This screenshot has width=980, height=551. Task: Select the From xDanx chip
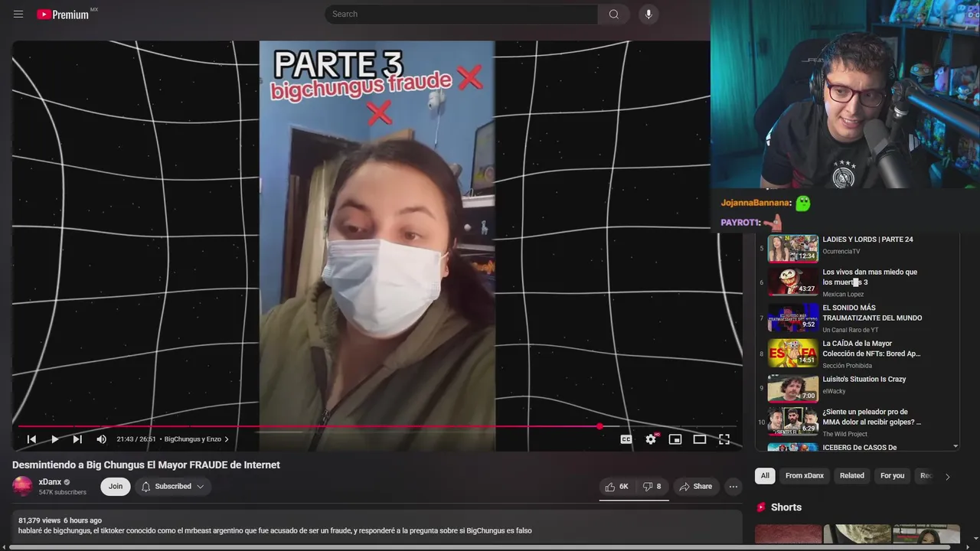point(805,475)
